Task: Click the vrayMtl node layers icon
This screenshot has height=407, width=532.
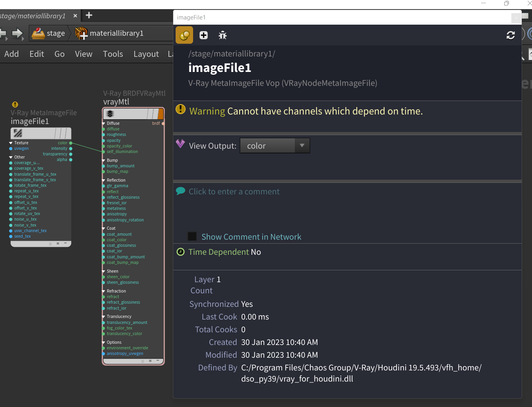Action: click(110, 114)
